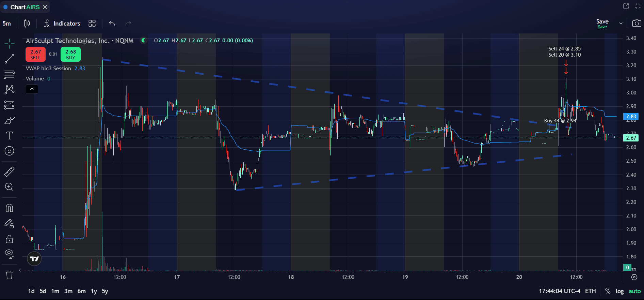Select the ruler measure tool
This screenshot has width=644, height=300.
9,171
